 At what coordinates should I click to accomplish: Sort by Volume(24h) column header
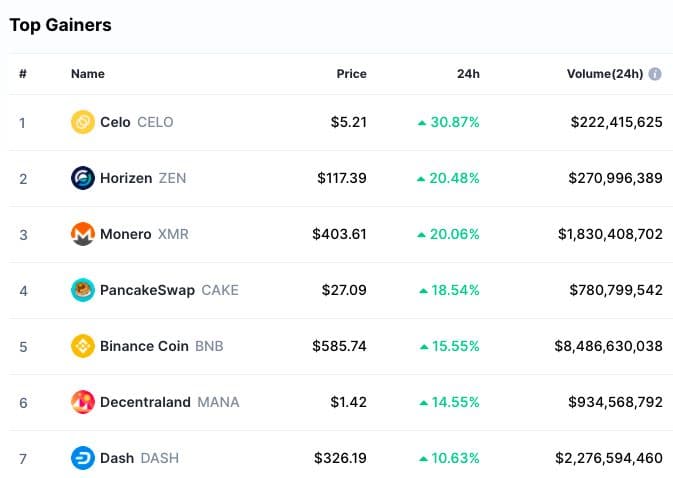coord(603,74)
